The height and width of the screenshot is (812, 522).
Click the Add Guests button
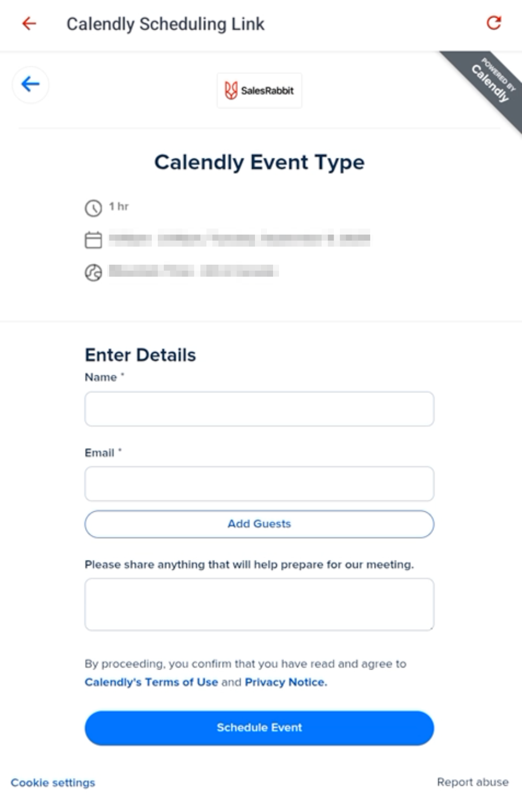pyautogui.click(x=259, y=524)
